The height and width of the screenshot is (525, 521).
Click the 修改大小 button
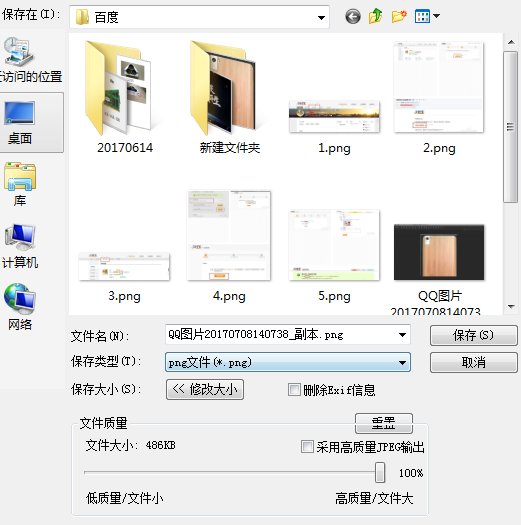coord(205,389)
